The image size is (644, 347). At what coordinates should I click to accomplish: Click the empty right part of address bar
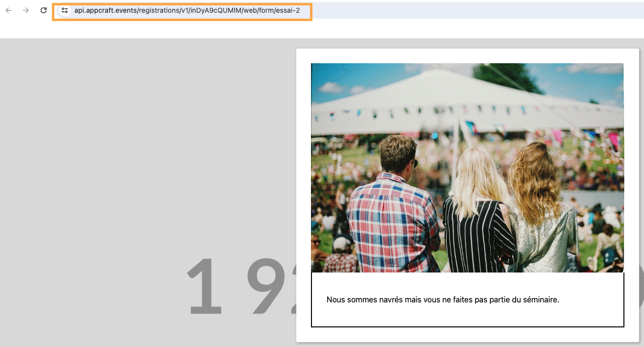[475, 10]
